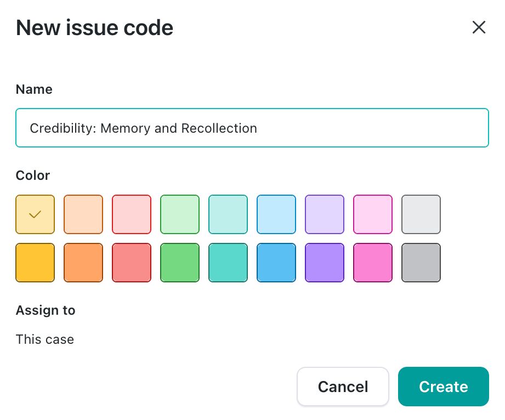This screenshot has height=420, width=505.
Task: Pick the light red color swatch
Action: [132, 214]
